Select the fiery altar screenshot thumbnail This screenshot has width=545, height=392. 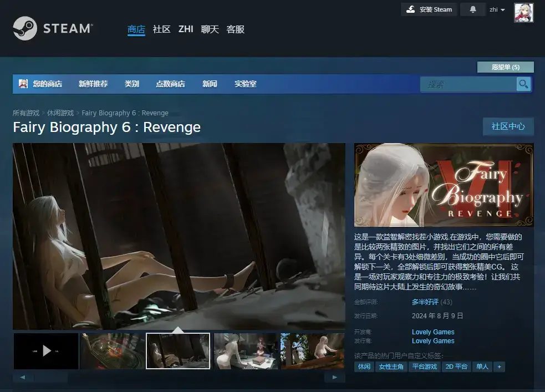113,351
